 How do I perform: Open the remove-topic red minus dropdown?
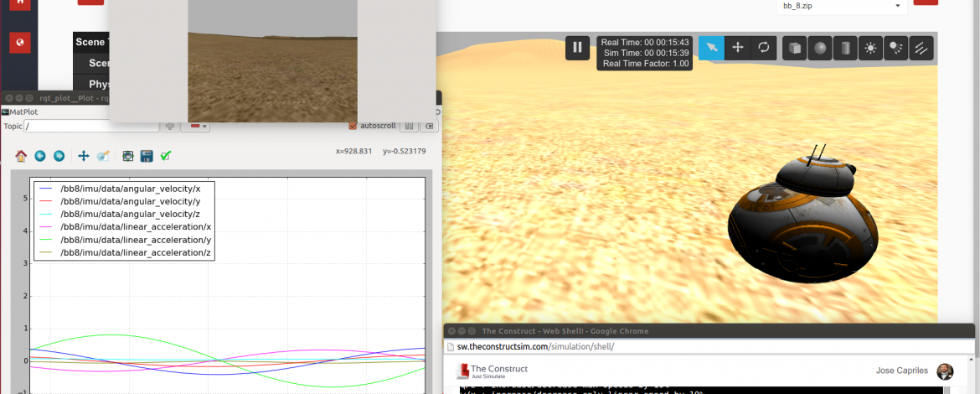coord(195,127)
